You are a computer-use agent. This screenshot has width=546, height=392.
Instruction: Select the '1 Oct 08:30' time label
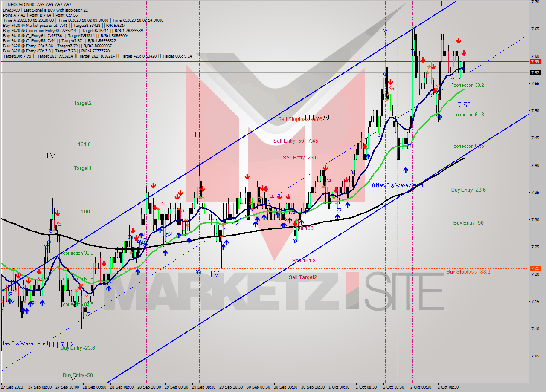pyautogui.click(x=366, y=387)
